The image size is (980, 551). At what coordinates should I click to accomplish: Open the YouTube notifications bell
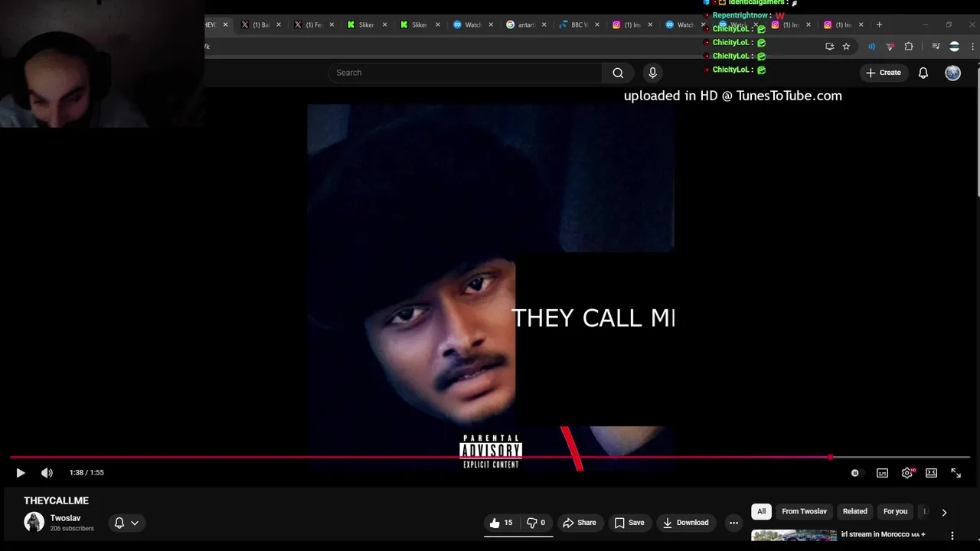click(x=923, y=73)
